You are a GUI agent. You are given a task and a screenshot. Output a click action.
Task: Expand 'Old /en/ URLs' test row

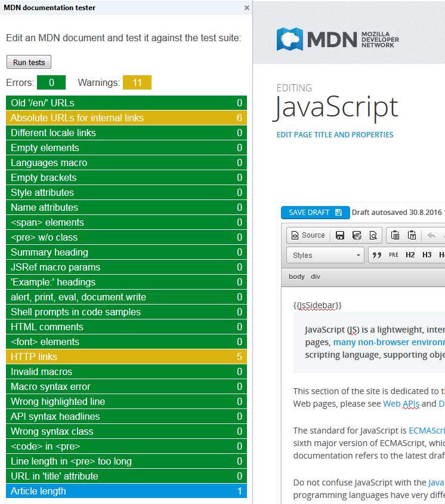point(126,103)
